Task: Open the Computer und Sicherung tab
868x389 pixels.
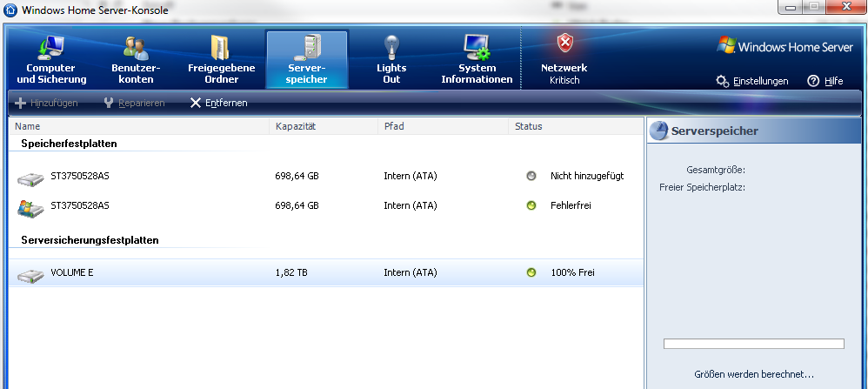Action: pyautogui.click(x=51, y=60)
